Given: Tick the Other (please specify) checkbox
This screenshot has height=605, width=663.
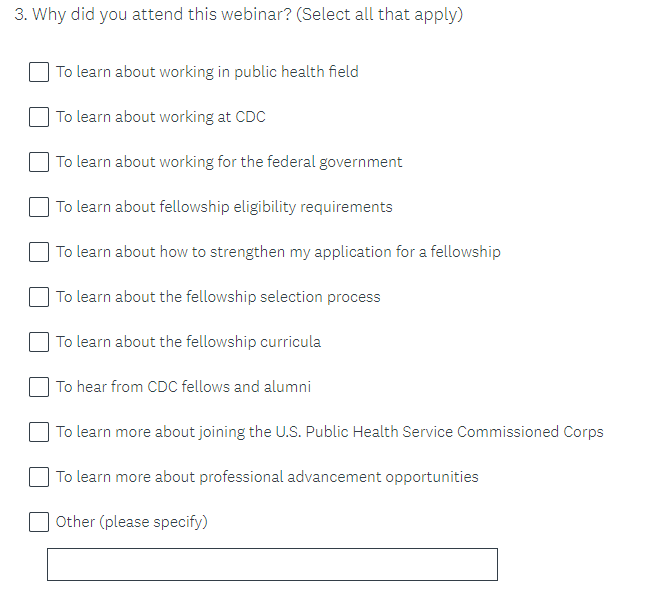Looking at the screenshot, I should click(39, 522).
